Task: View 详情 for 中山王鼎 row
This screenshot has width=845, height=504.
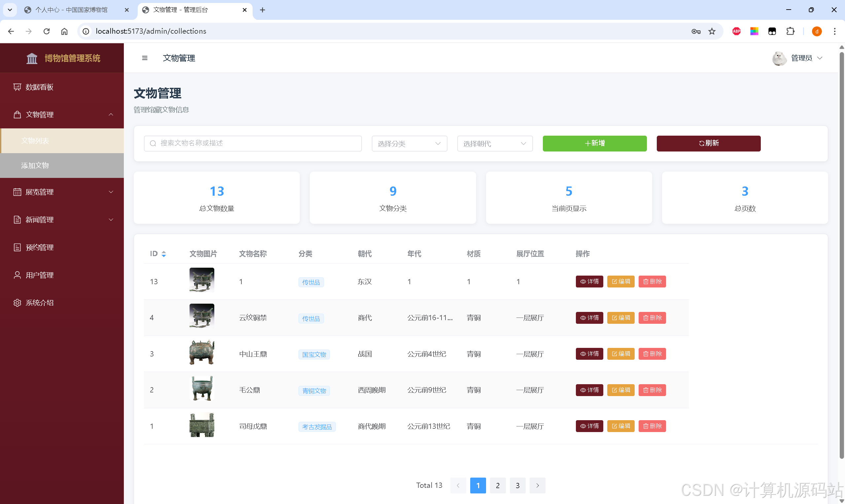Action: click(x=589, y=354)
